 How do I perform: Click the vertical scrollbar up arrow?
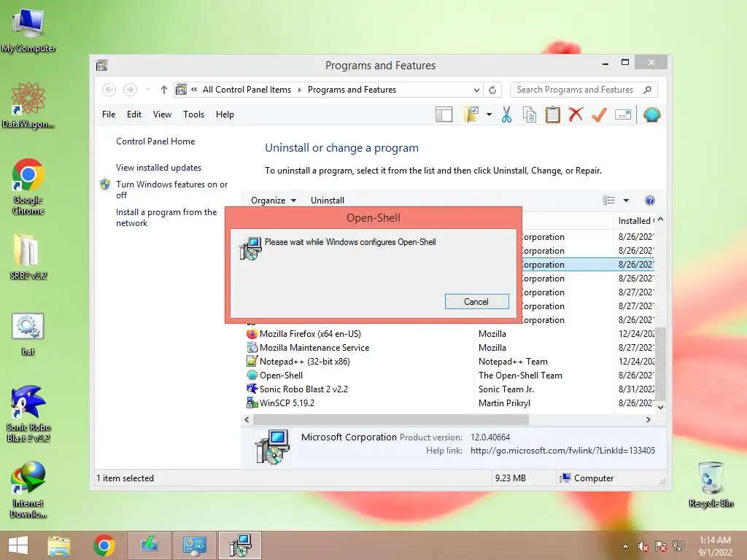pyautogui.click(x=660, y=219)
